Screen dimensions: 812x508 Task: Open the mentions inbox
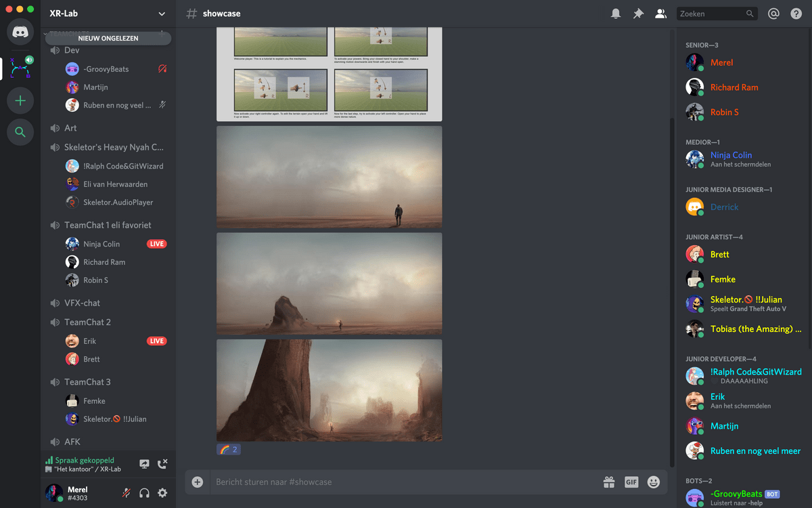click(x=773, y=14)
